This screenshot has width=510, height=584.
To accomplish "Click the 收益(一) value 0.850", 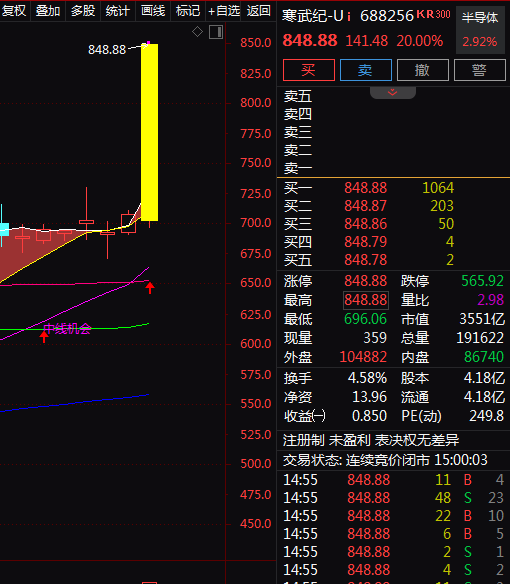I will point(370,416).
